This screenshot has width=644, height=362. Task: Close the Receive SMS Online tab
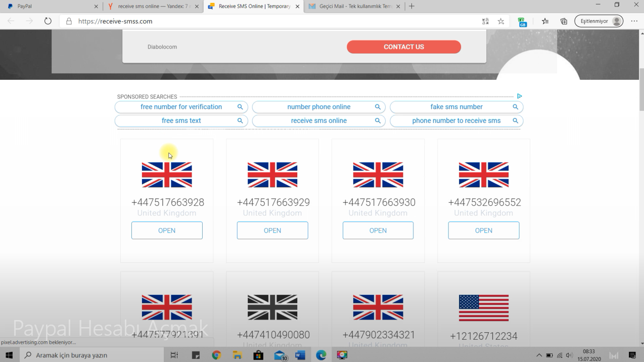(x=297, y=7)
